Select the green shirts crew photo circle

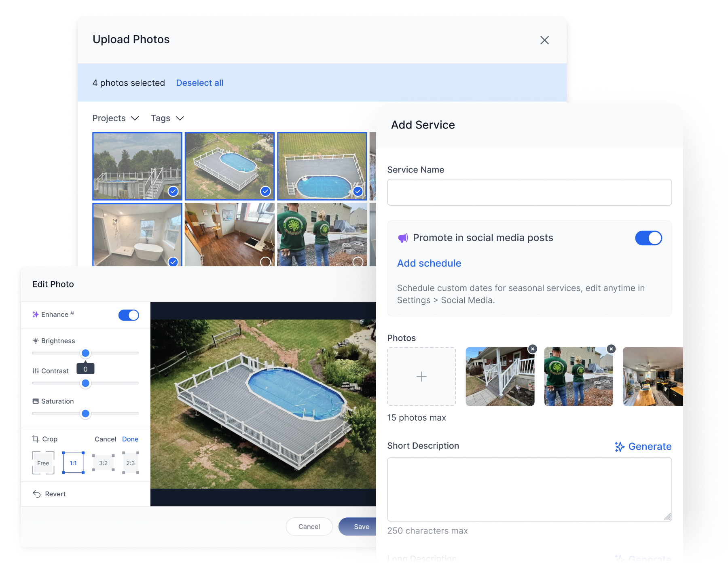coord(358,261)
